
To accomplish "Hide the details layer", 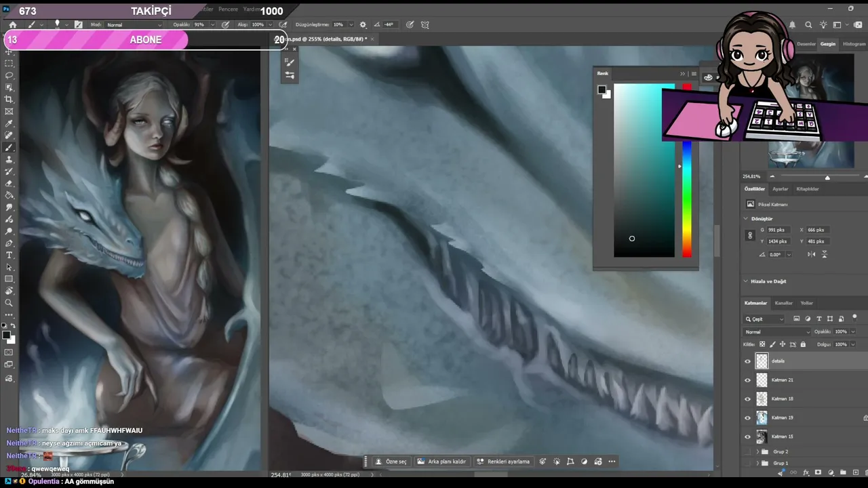I will coord(748,361).
